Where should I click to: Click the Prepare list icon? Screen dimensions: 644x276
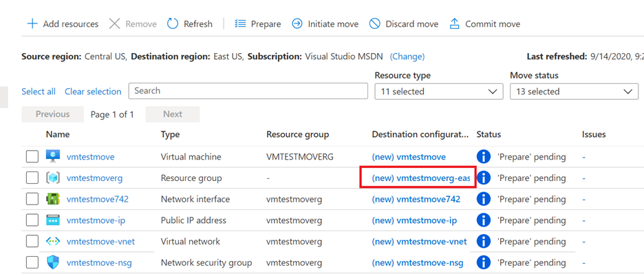[x=240, y=24]
